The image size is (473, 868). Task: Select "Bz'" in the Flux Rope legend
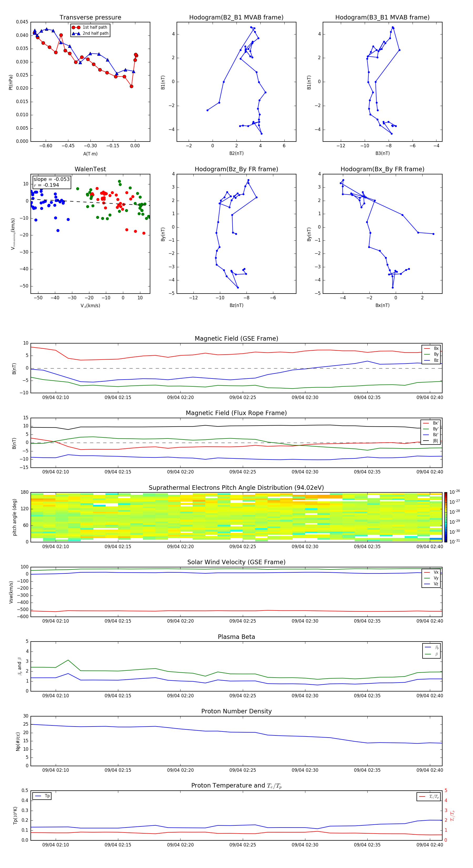coord(431,435)
